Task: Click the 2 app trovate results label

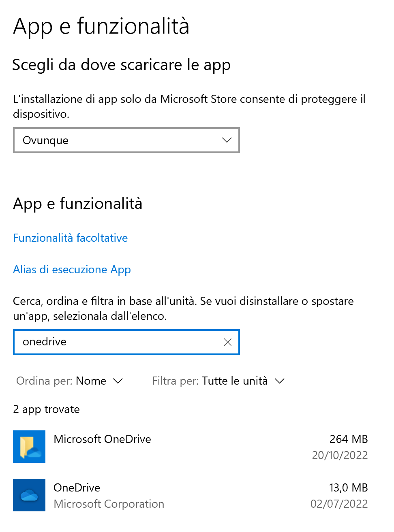Action: coord(47,409)
